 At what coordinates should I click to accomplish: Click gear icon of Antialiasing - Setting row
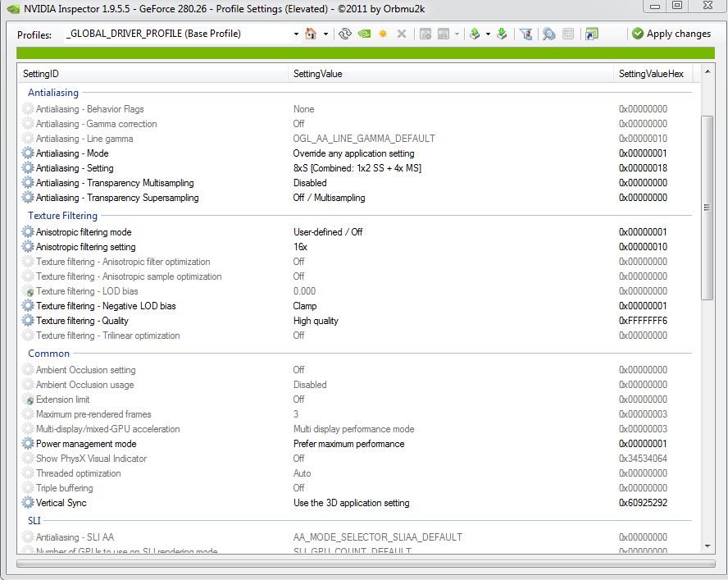[x=28, y=168]
